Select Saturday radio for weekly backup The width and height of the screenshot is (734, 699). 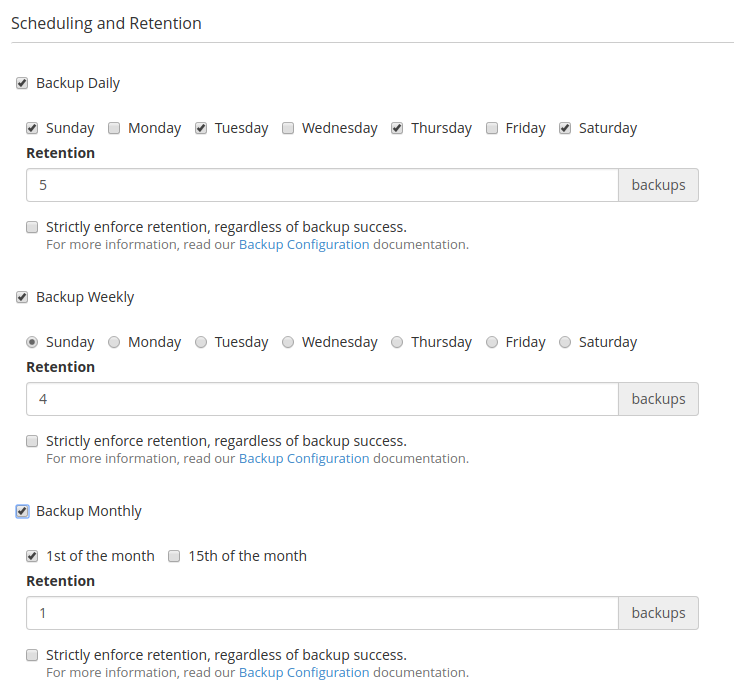coord(565,342)
